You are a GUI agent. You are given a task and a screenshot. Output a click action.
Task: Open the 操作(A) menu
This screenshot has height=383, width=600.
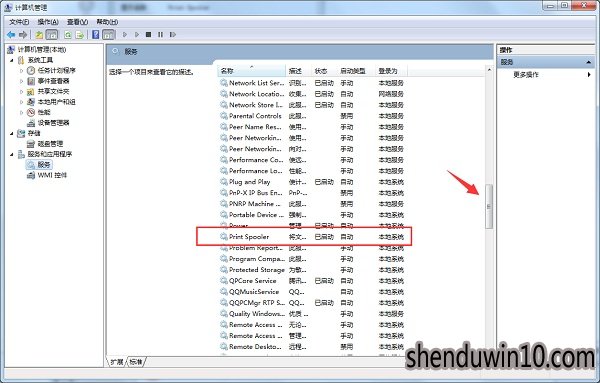(48, 22)
